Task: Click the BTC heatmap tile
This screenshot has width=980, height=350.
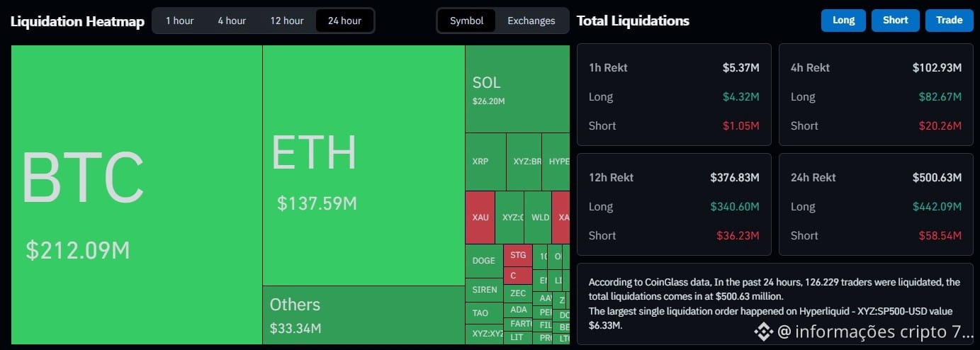Action: 136,194
